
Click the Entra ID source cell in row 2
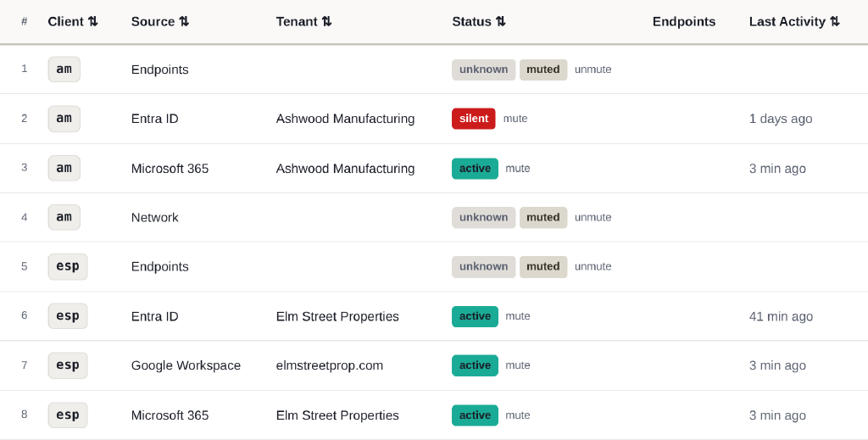(x=154, y=119)
